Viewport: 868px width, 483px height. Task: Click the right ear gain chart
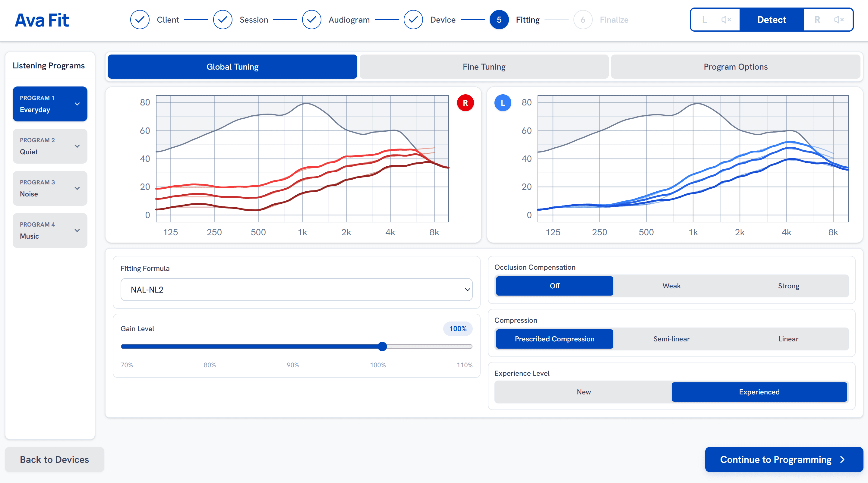[302, 159]
